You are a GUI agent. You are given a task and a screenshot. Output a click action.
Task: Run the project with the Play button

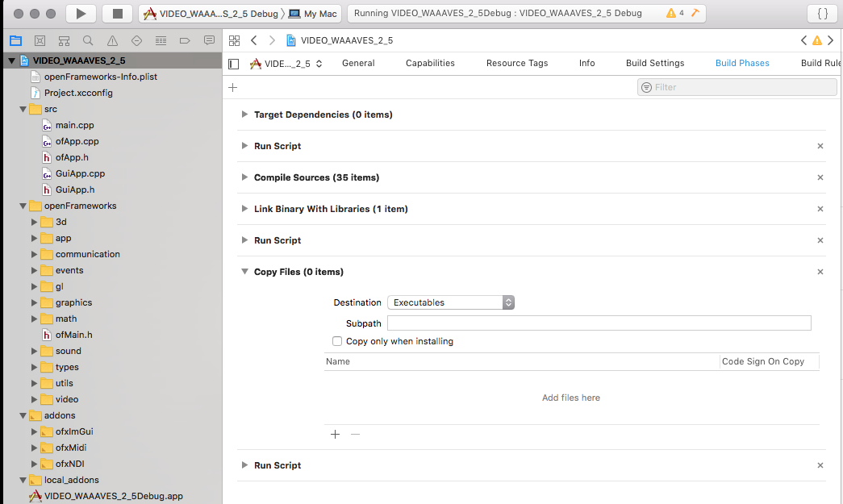click(x=81, y=14)
